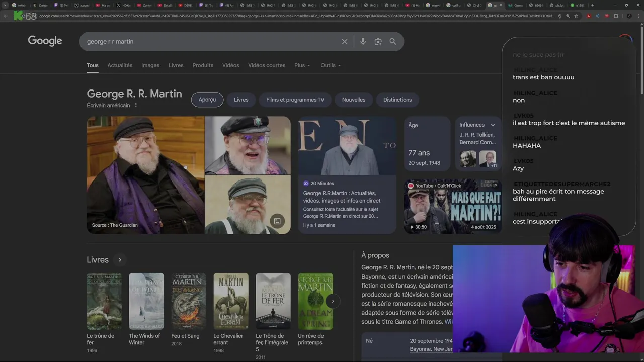Bookmark this page with the star icon
This screenshot has width=644, height=362.
[576, 16]
